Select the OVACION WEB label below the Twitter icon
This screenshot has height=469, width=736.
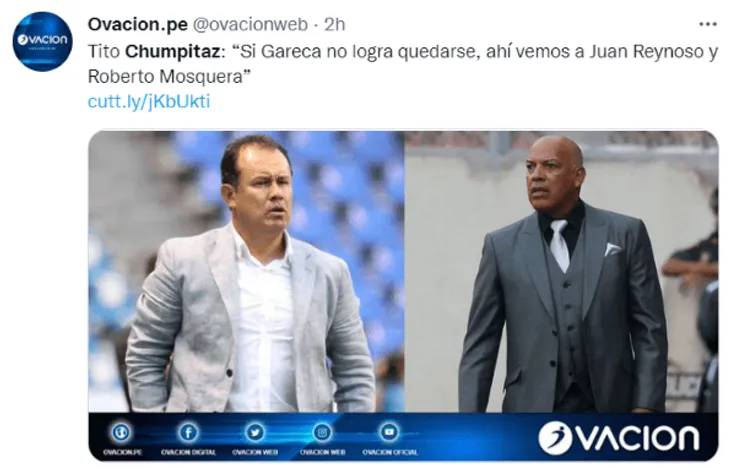[255, 453]
